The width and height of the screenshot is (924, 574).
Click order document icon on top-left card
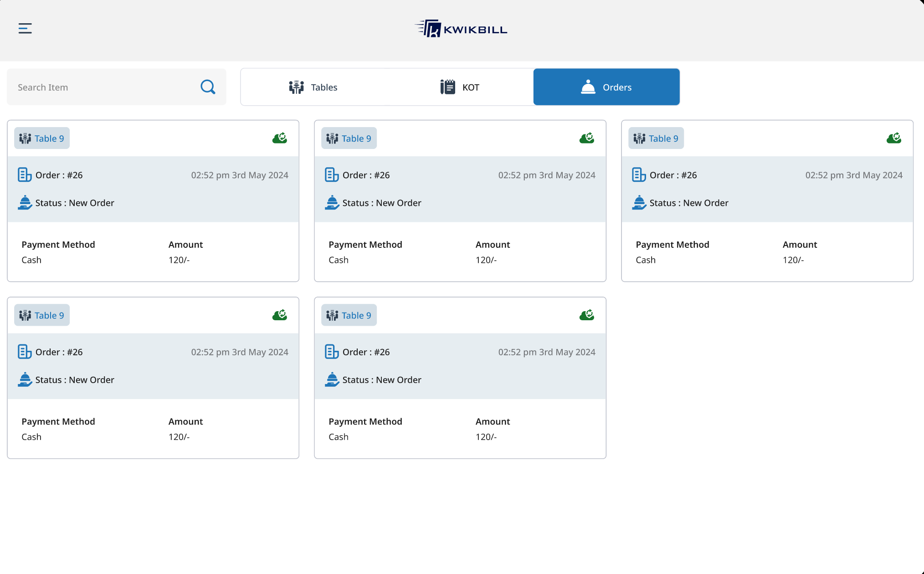[25, 175]
